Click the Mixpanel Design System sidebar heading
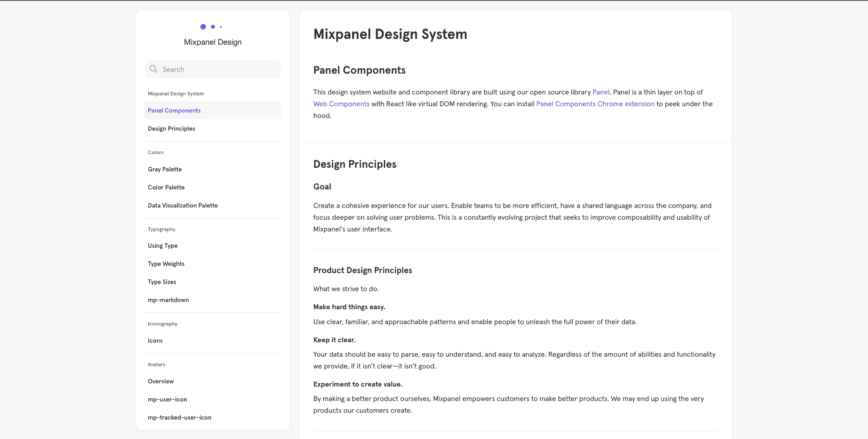868x439 pixels. pyautogui.click(x=176, y=94)
